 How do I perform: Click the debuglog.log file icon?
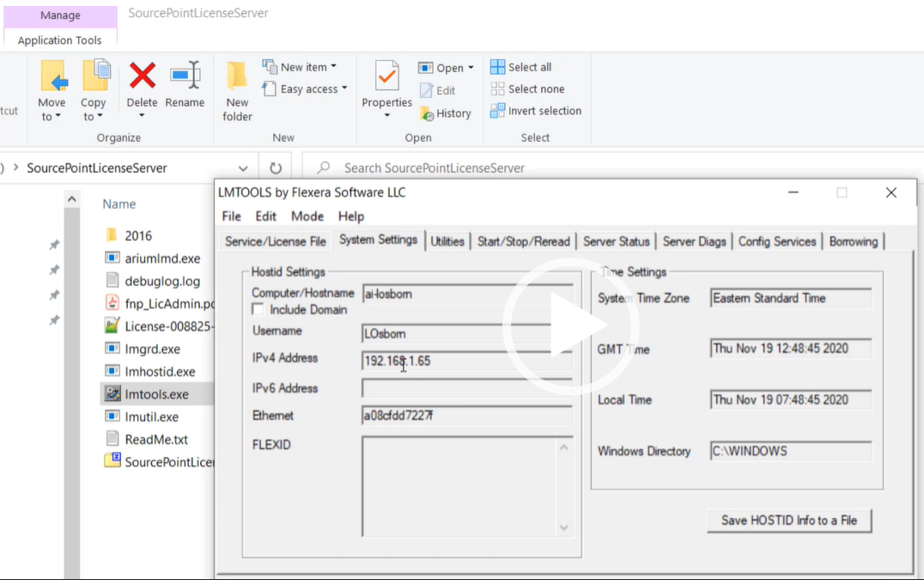pos(112,281)
